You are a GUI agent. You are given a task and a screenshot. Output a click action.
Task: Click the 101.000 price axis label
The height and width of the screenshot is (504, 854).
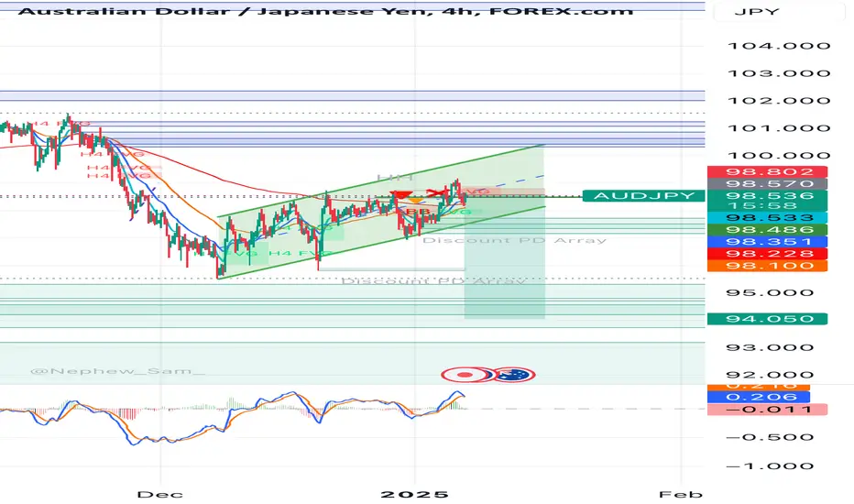(779, 128)
